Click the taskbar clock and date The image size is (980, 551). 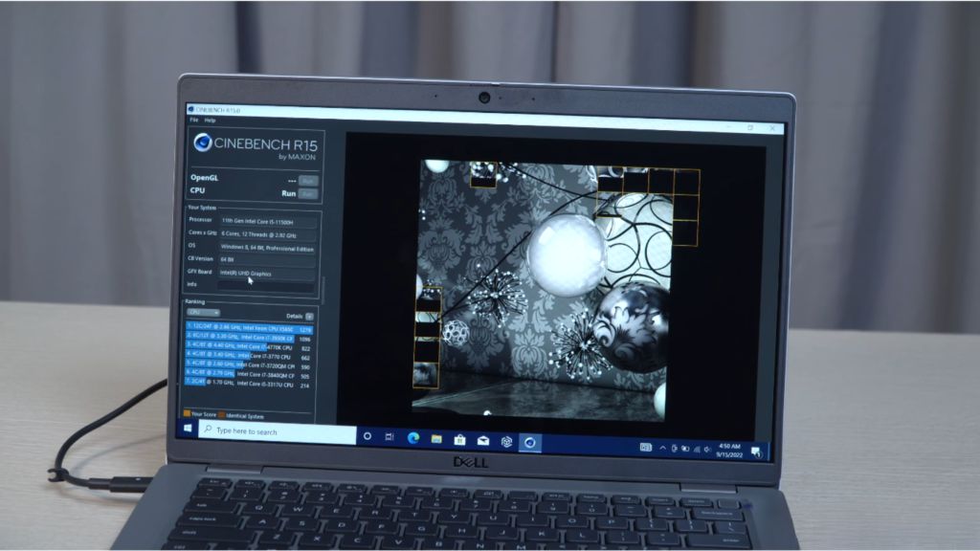(729, 451)
